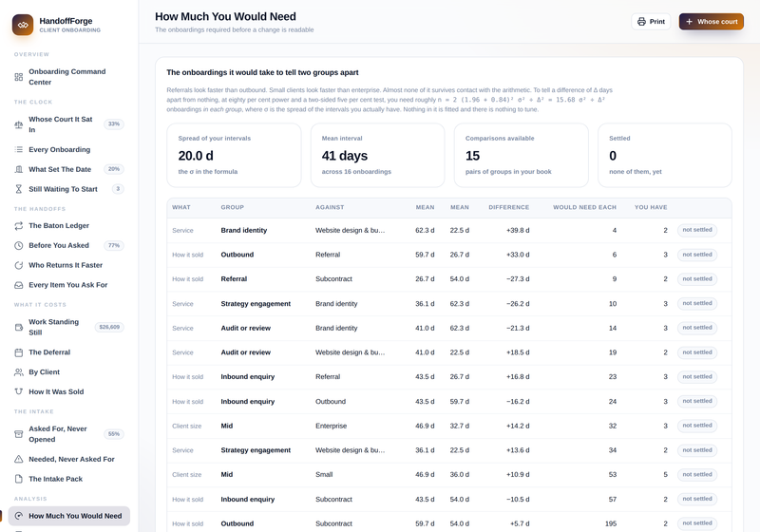Click +39.8 d difference value
The height and width of the screenshot is (532, 760).
click(518, 231)
